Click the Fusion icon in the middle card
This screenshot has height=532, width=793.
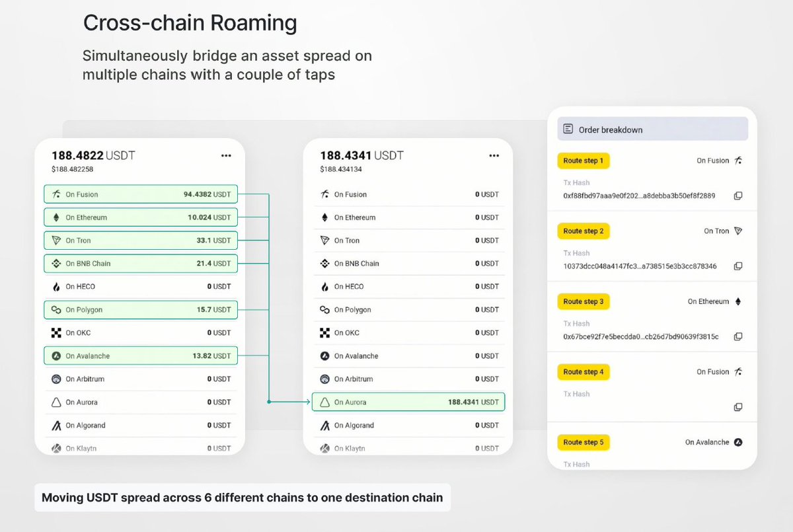point(324,194)
